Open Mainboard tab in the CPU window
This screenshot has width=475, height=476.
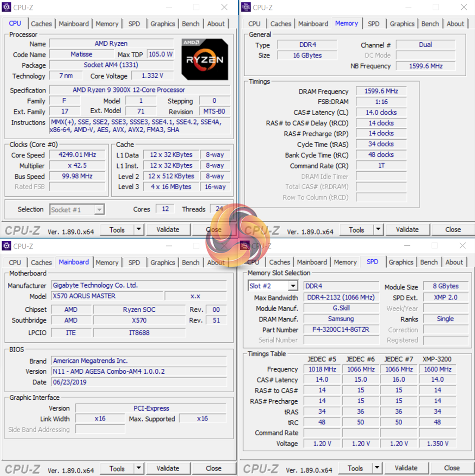74,24
